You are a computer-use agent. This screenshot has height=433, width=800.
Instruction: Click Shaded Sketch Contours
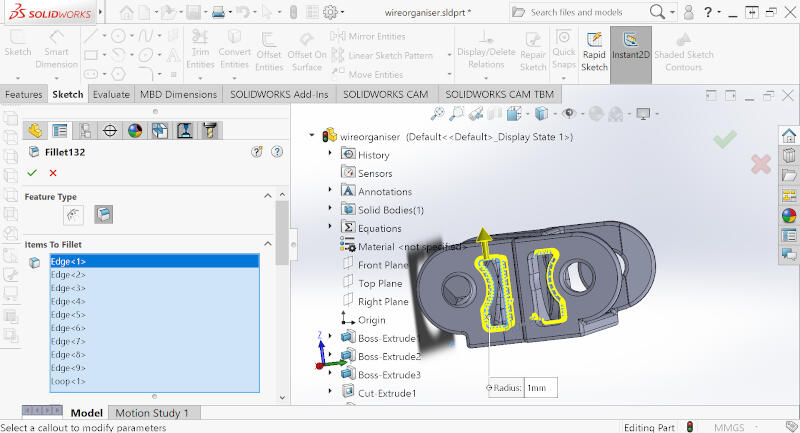click(x=684, y=53)
